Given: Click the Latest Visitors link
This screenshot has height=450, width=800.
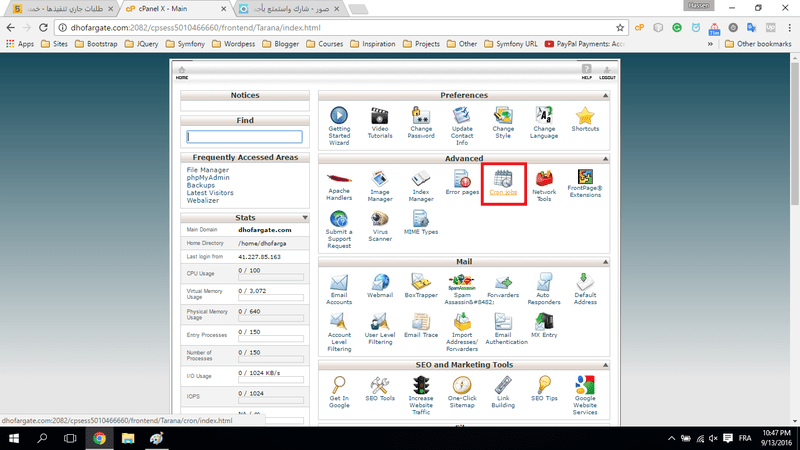Looking at the screenshot, I should point(210,193).
